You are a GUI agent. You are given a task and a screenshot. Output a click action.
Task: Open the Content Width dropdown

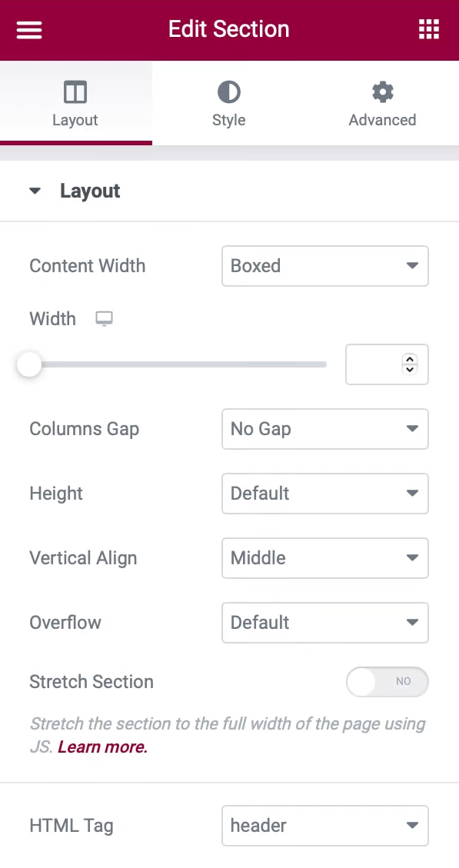click(325, 266)
